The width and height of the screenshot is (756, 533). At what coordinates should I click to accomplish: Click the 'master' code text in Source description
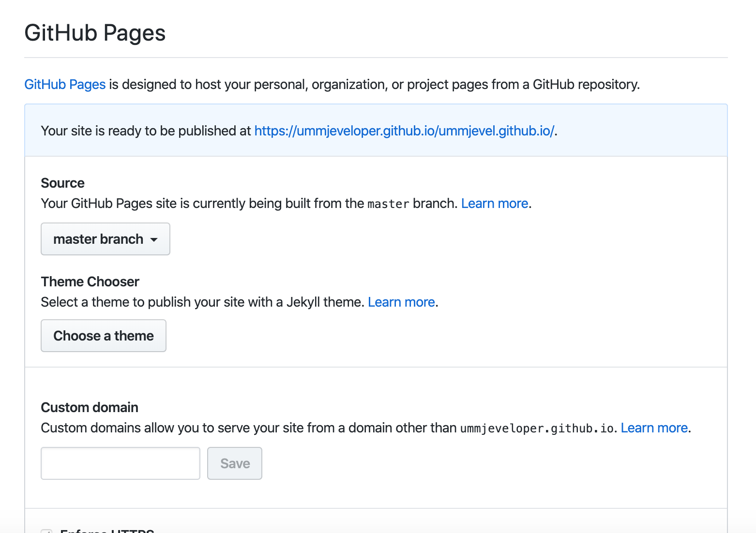coord(388,204)
